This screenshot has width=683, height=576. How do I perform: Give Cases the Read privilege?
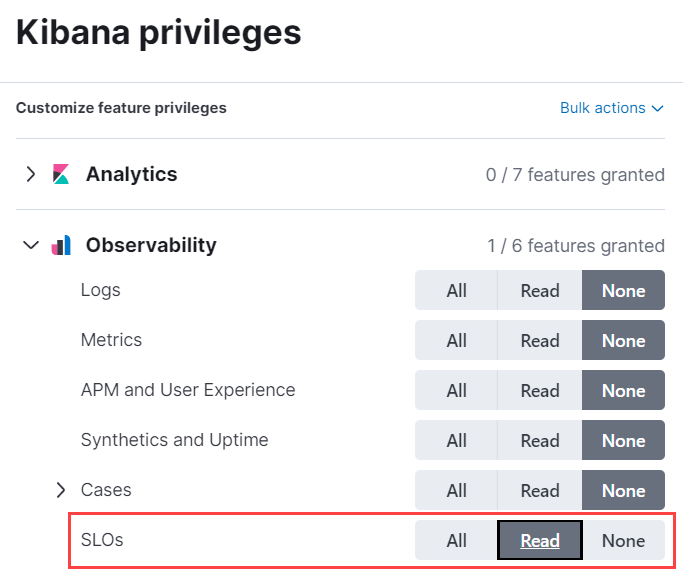[x=539, y=491]
